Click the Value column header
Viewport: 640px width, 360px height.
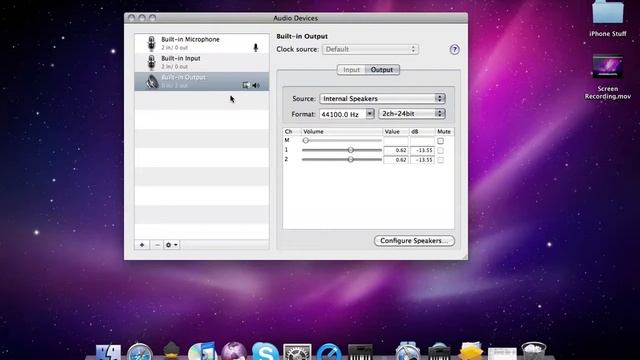pyautogui.click(x=396, y=131)
